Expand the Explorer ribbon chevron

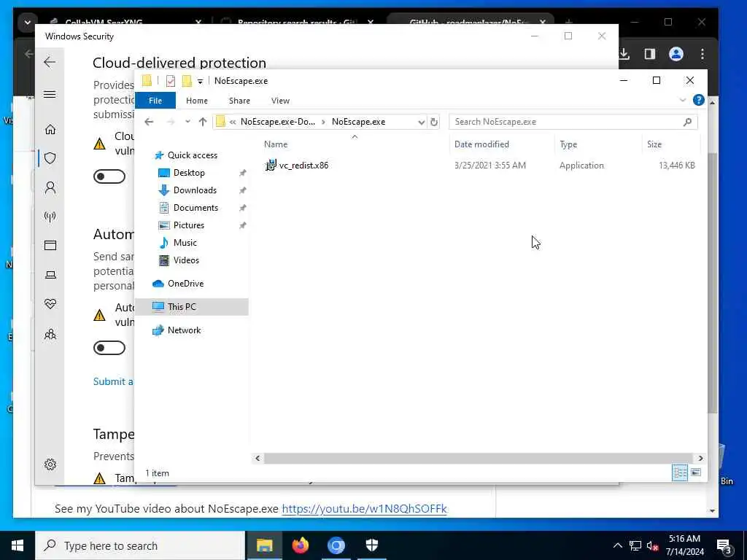(x=682, y=100)
